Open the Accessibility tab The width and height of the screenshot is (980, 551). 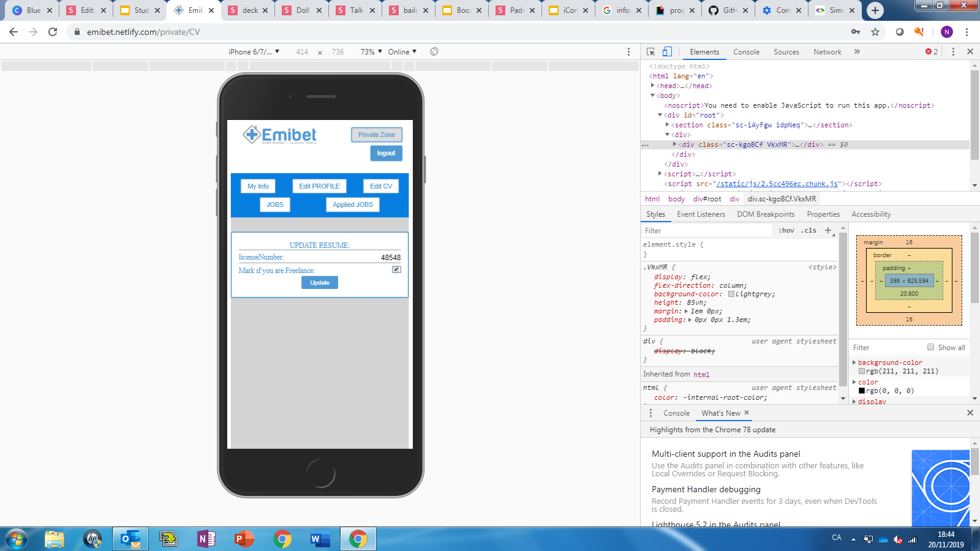pyautogui.click(x=871, y=214)
